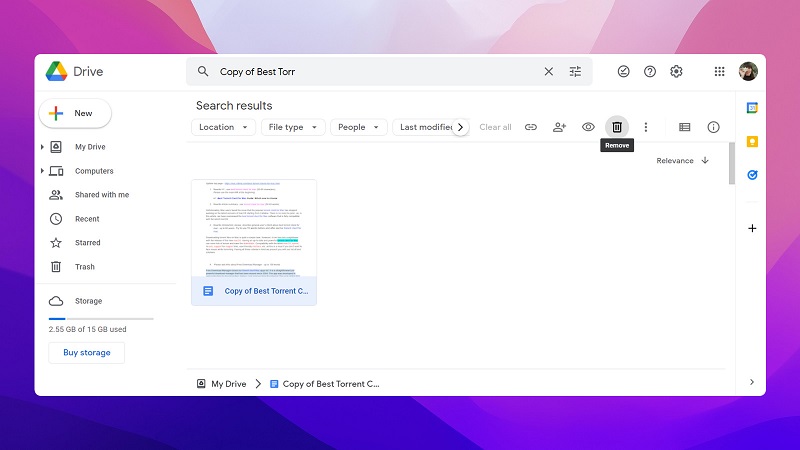Click the Get link icon
Viewport: 800px width, 450px height.
[x=531, y=127]
